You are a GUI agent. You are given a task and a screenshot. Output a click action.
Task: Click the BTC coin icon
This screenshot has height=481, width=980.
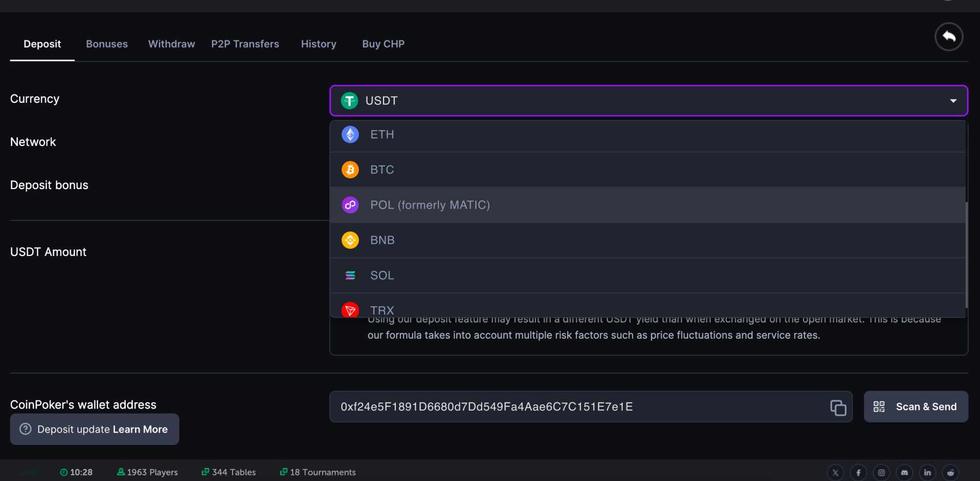(x=350, y=169)
